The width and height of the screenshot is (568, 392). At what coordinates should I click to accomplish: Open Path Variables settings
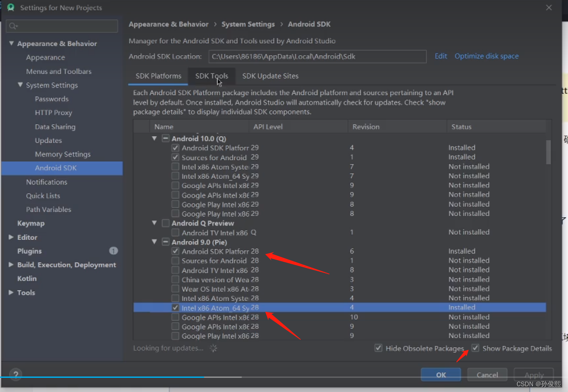(x=49, y=209)
